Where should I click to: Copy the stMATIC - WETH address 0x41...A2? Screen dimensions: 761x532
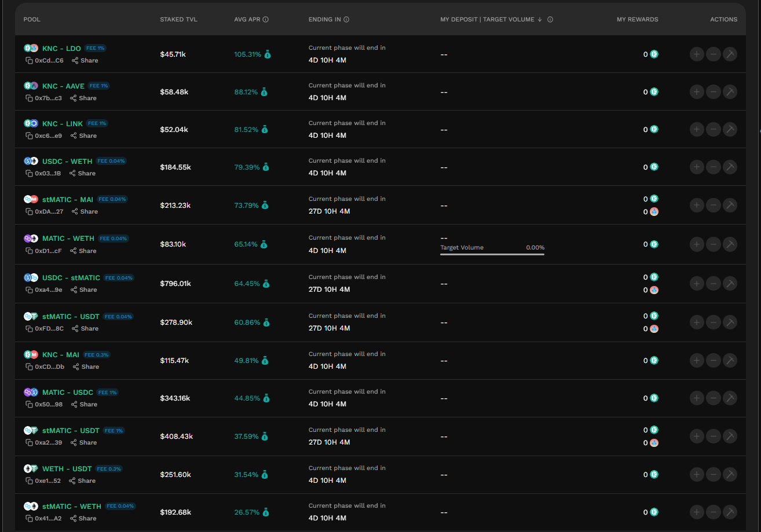coord(29,519)
